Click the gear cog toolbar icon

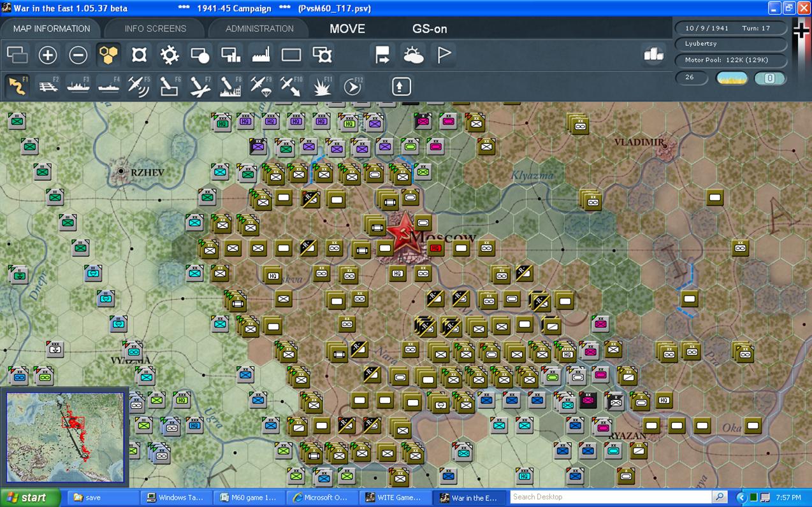170,55
